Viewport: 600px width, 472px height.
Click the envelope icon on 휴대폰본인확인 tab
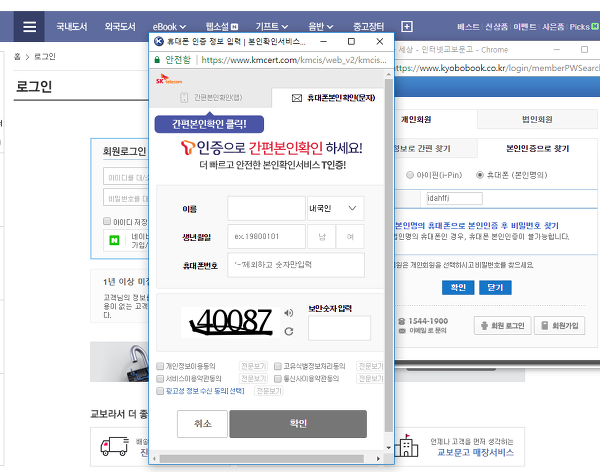point(297,98)
